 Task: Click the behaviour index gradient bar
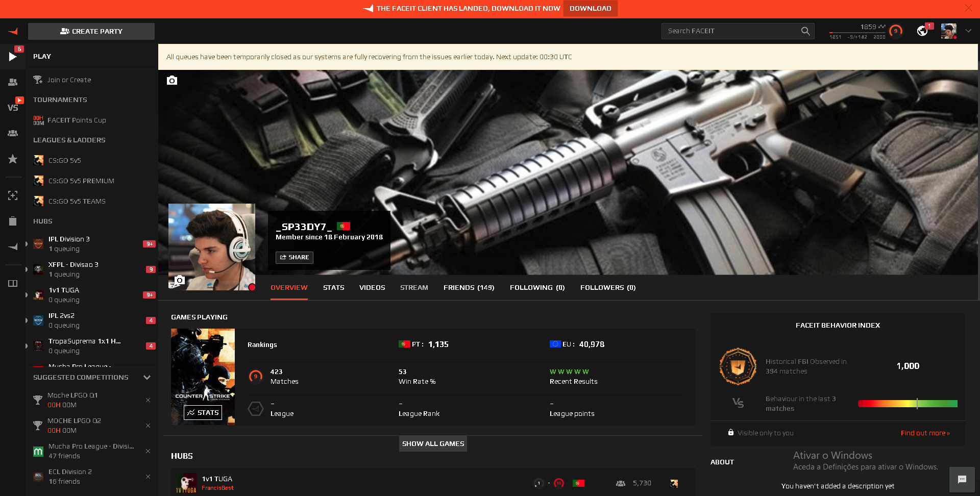point(908,404)
